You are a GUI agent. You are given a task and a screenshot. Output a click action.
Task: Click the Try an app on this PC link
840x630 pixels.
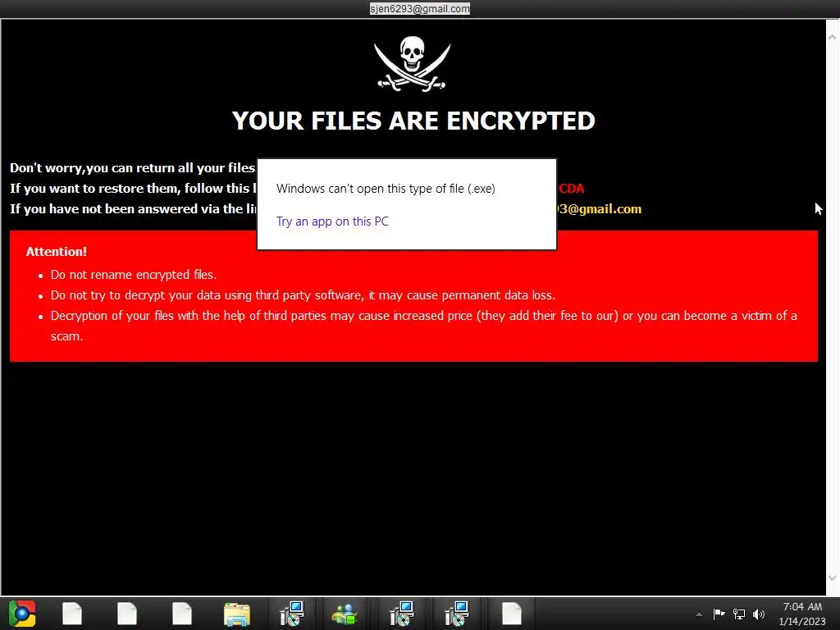(x=333, y=221)
